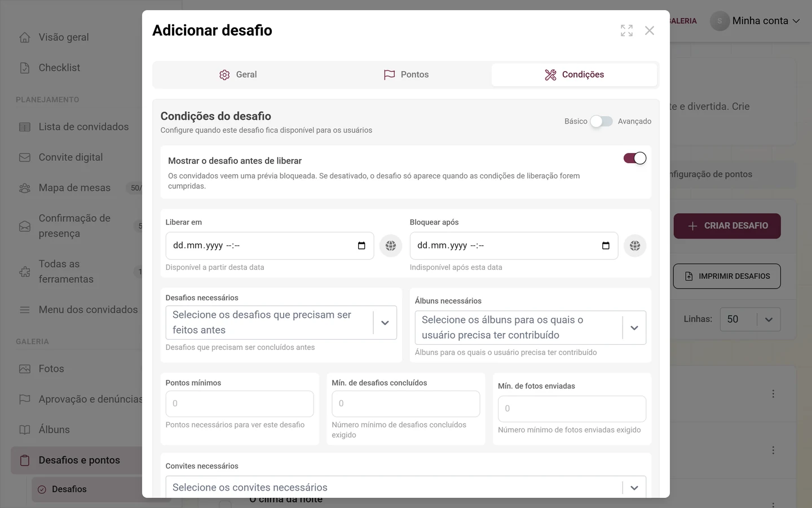Click the tools icon on Condições tab
The image size is (812, 508).
[x=550, y=75]
